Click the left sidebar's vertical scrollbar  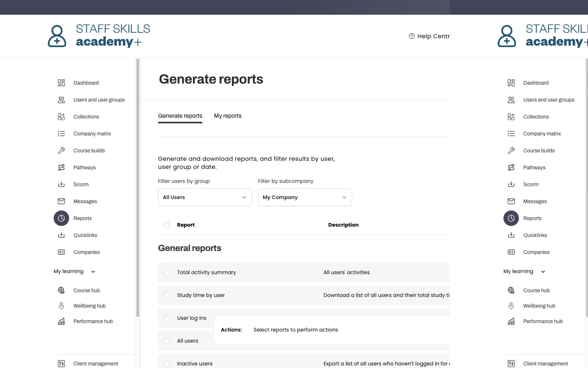[x=138, y=188]
